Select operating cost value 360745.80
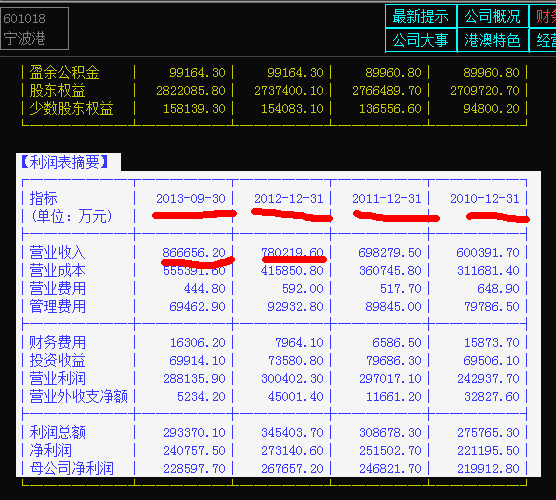Viewport: 556px width, 500px height. coord(390,271)
